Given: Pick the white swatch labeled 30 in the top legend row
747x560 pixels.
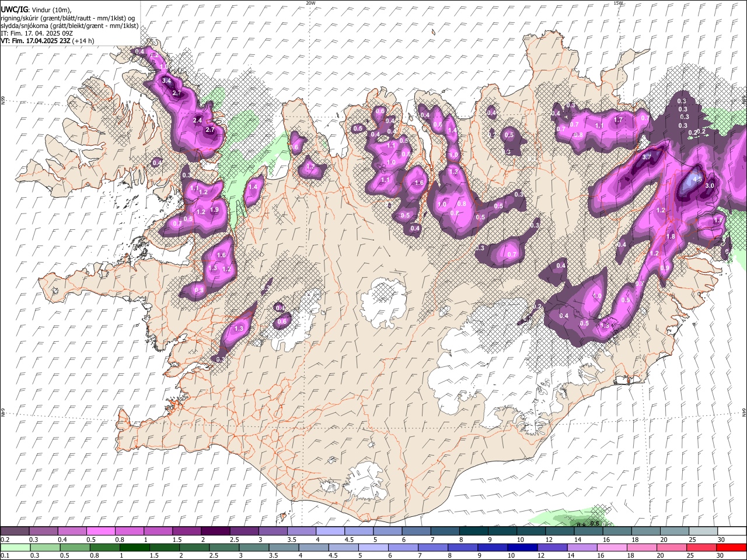Looking at the screenshot, I should [731, 531].
